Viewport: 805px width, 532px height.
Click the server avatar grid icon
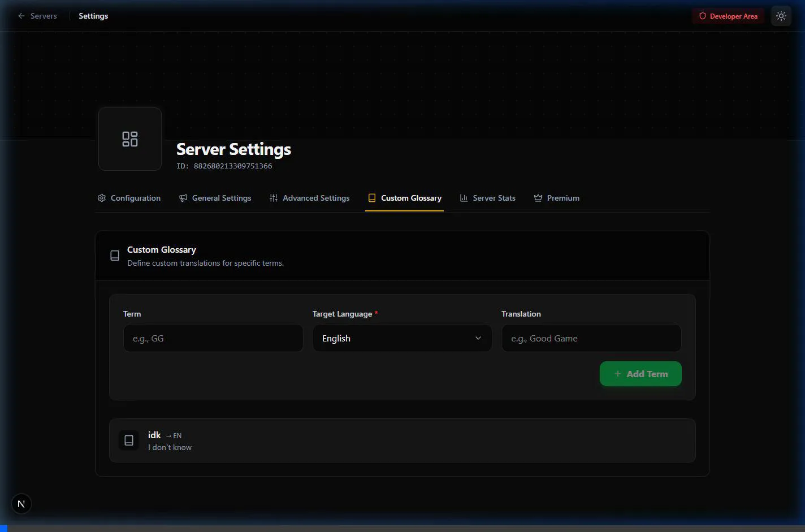click(130, 139)
